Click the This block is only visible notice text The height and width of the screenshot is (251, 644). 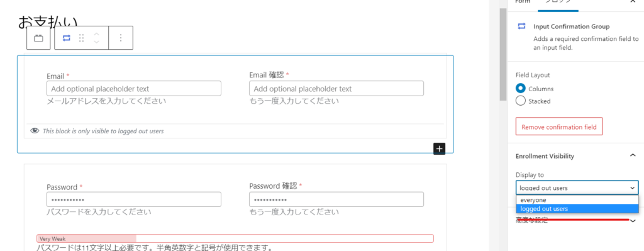tap(104, 131)
